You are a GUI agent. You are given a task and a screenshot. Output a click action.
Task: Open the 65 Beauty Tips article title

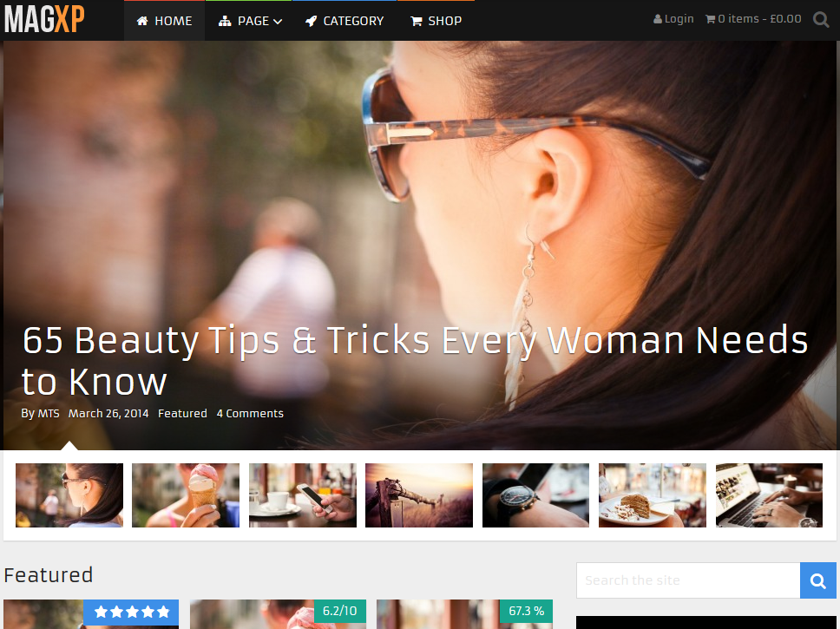pos(415,361)
